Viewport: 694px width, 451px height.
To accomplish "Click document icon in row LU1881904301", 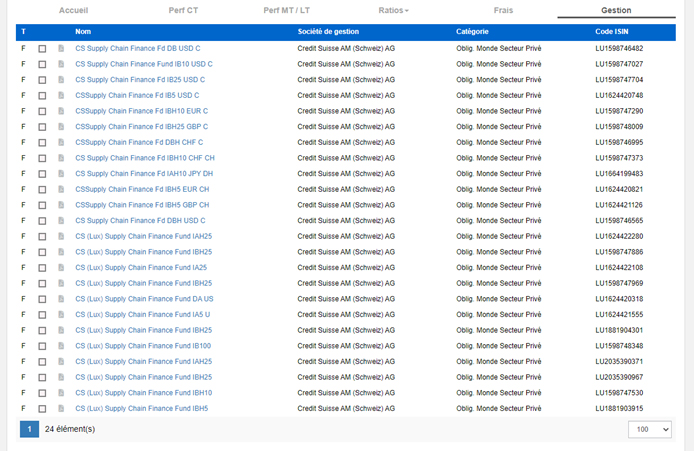I will coord(61,330).
